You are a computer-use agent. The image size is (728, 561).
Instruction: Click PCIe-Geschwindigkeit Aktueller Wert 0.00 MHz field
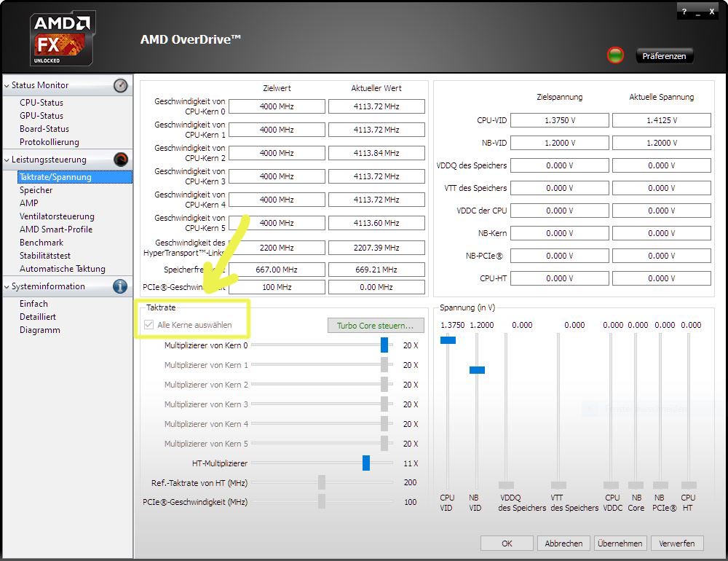click(376, 287)
